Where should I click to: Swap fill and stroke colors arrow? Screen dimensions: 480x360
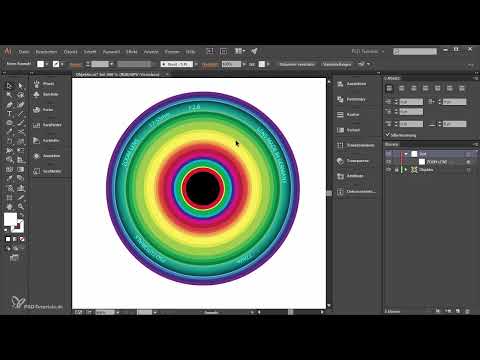pos(21,216)
